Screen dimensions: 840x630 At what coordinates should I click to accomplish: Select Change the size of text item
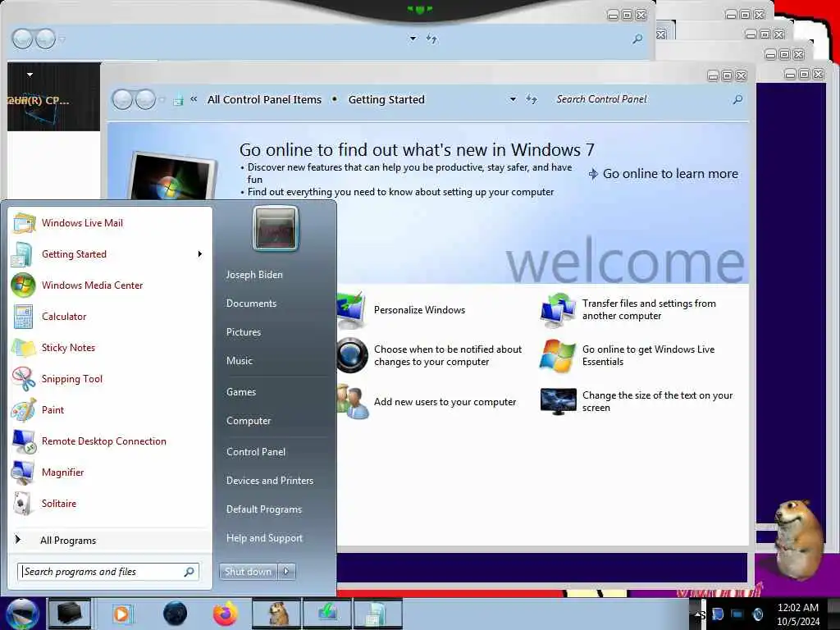click(x=657, y=401)
